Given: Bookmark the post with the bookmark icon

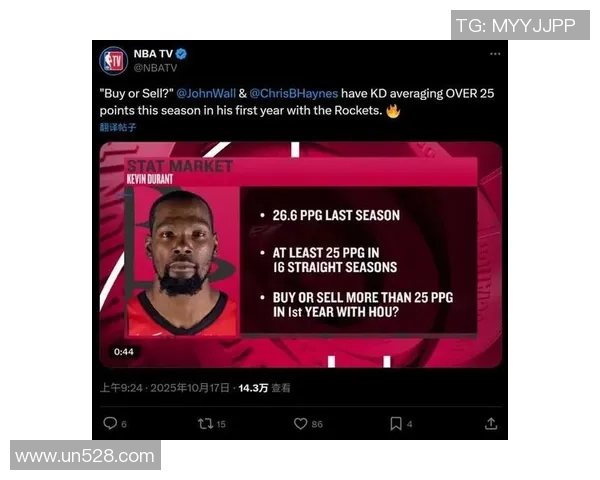Looking at the screenshot, I should pyautogui.click(x=396, y=424).
